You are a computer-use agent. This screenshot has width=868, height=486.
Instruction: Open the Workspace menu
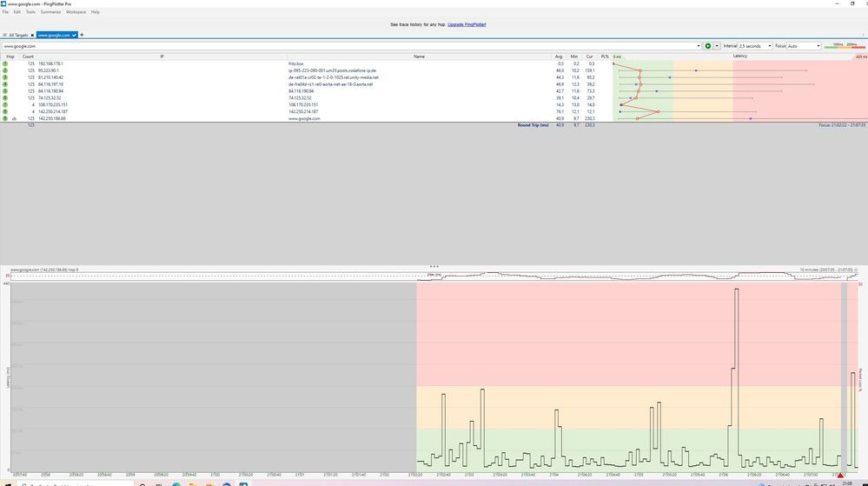pyautogui.click(x=76, y=11)
